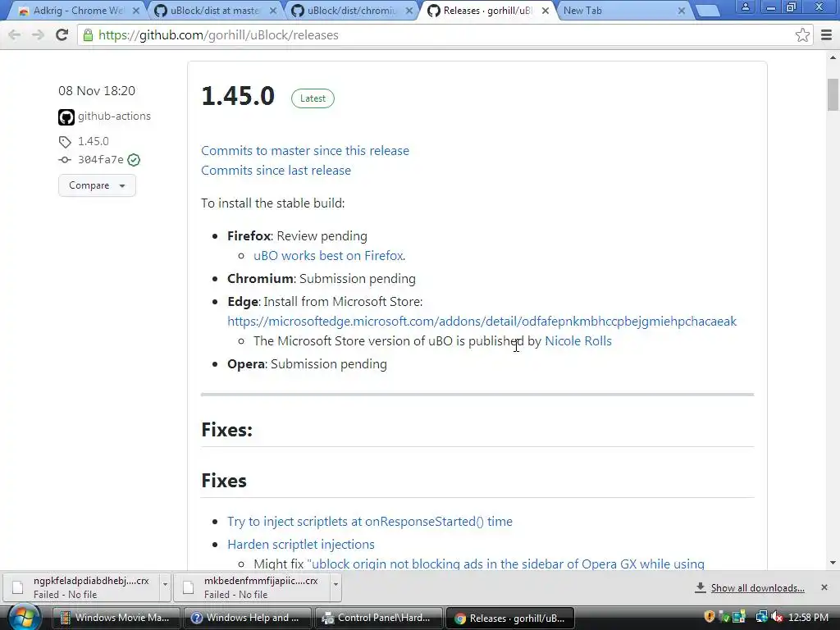840x630 pixels.
Task: Click the file icon of ngpkfeladpdiabdhebj crx download
Action: coord(18,587)
